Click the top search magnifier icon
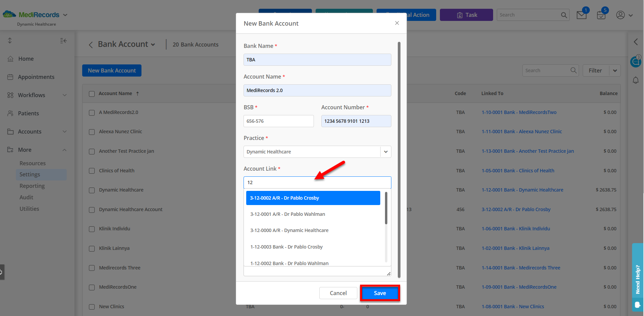 pos(564,15)
